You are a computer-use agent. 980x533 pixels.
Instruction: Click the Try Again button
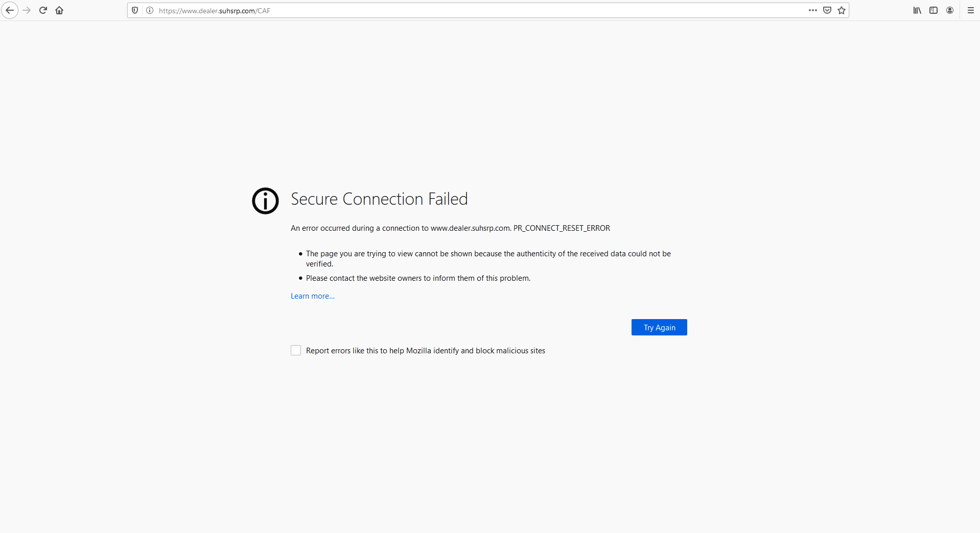point(659,327)
